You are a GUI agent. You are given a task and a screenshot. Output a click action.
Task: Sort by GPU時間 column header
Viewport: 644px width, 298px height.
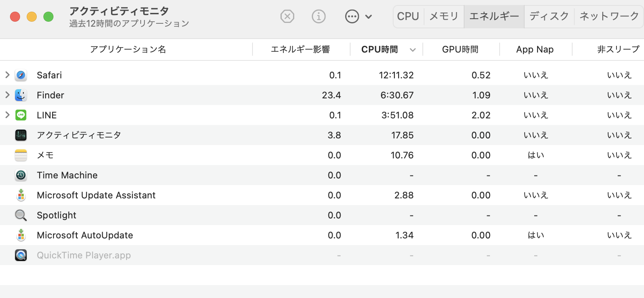pyautogui.click(x=460, y=50)
